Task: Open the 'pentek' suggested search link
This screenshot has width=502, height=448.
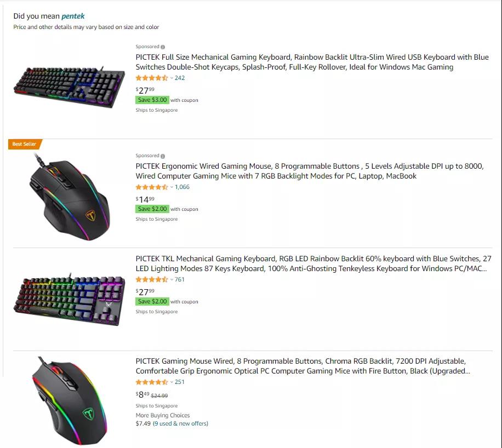Action: [x=73, y=16]
